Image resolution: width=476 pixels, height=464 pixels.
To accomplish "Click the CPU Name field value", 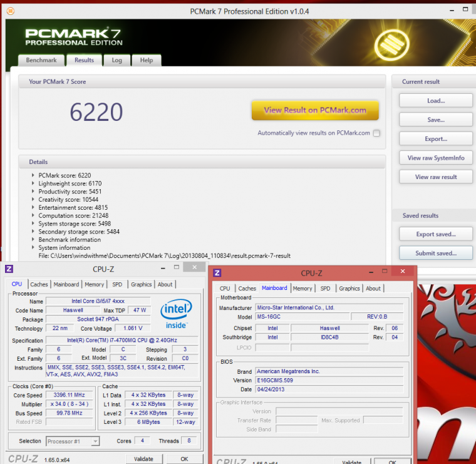I will coord(98,301).
